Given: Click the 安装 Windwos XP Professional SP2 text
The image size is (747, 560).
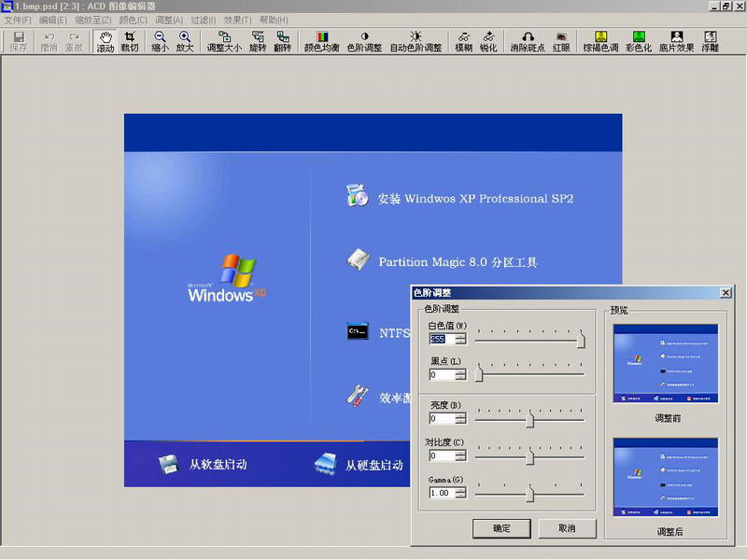Looking at the screenshot, I should pyautogui.click(x=475, y=199).
